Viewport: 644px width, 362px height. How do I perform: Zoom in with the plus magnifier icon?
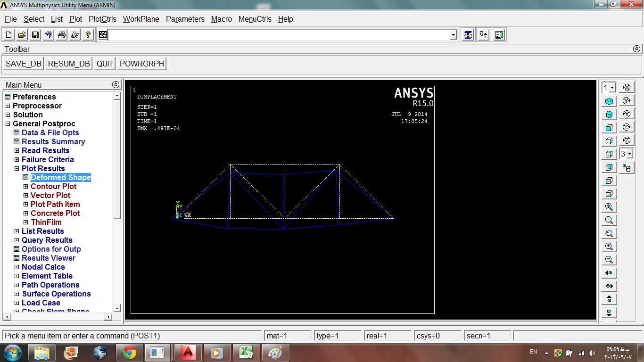609,247
